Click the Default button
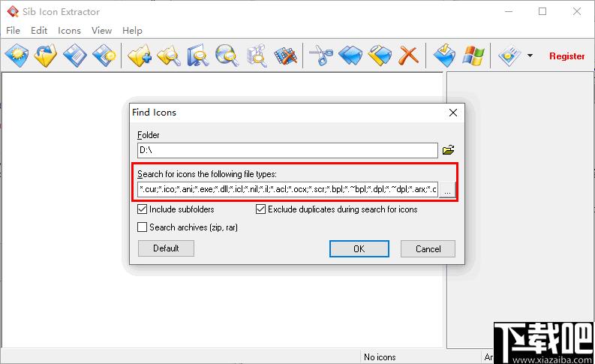595x364 pixels. (166, 248)
